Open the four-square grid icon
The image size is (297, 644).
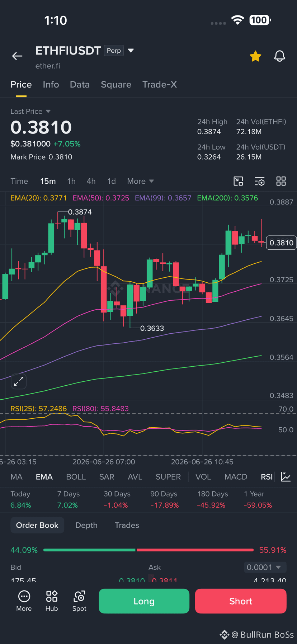[281, 181]
